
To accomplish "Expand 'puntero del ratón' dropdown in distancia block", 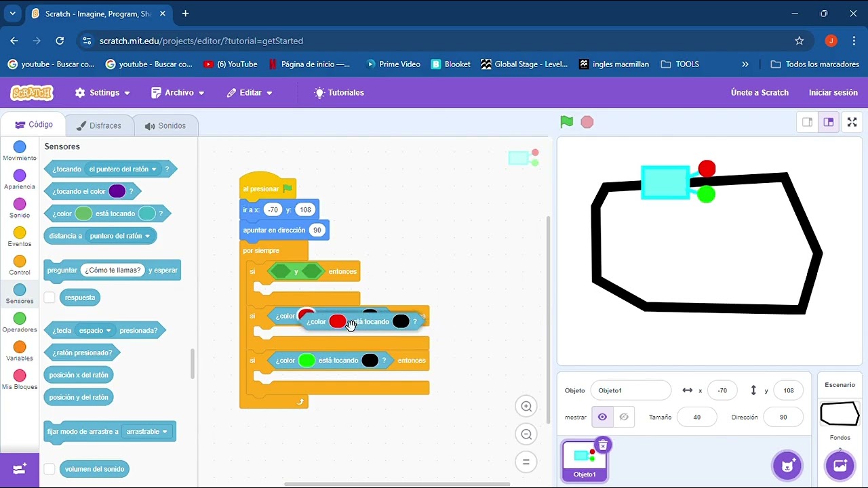I will click(x=120, y=236).
